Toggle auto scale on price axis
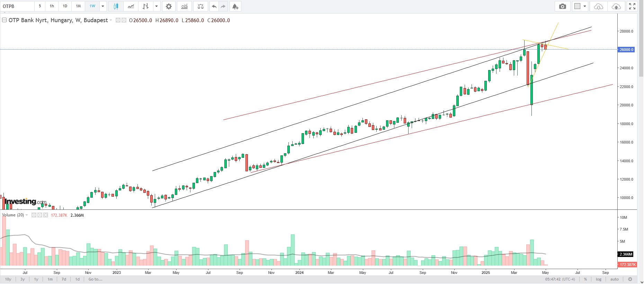 614,279
